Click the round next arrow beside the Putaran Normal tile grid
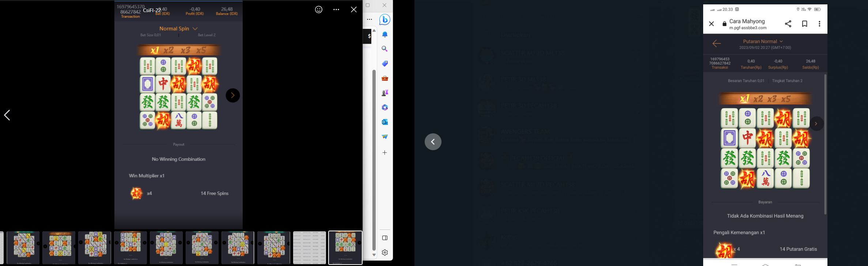 point(816,124)
